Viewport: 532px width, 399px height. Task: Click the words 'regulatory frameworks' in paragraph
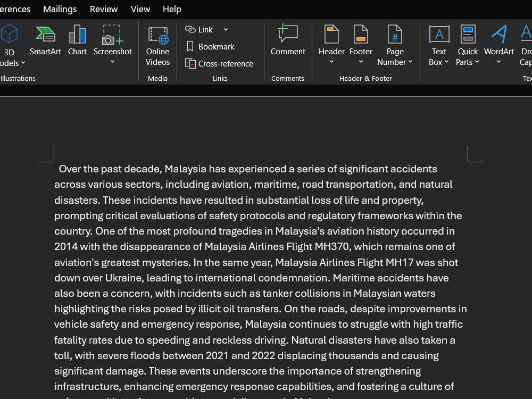(x=360, y=216)
